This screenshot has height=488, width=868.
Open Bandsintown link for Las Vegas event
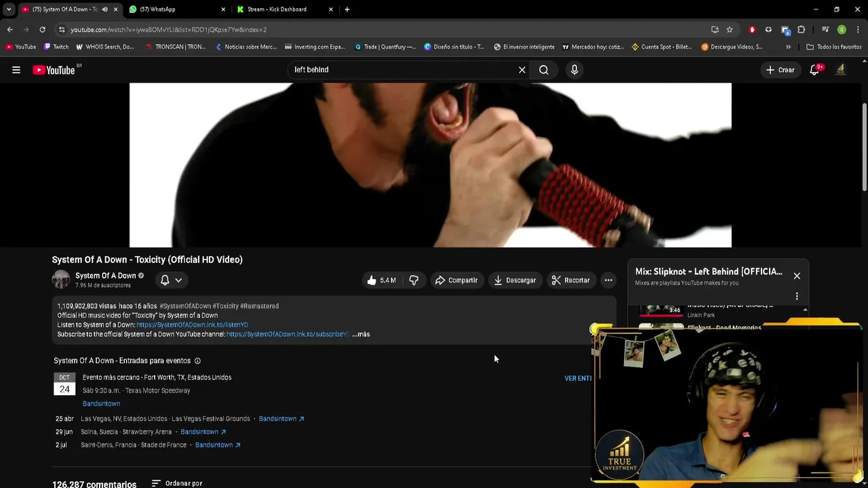tap(281, 419)
